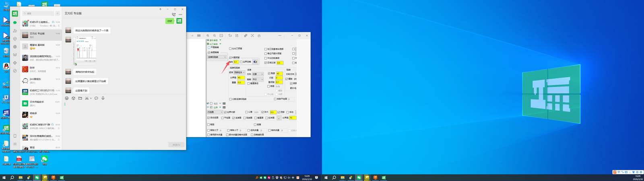Click the chat message input area
Screen dimensions: 644x181
tap(124, 121)
